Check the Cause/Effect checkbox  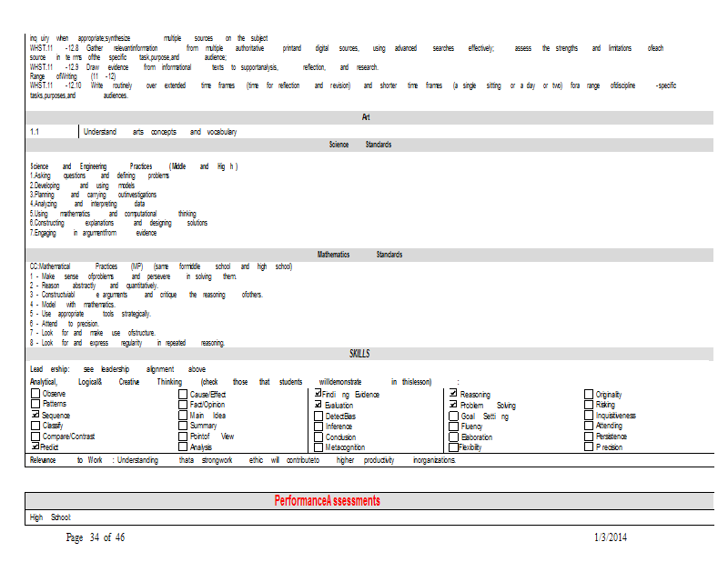183,395
